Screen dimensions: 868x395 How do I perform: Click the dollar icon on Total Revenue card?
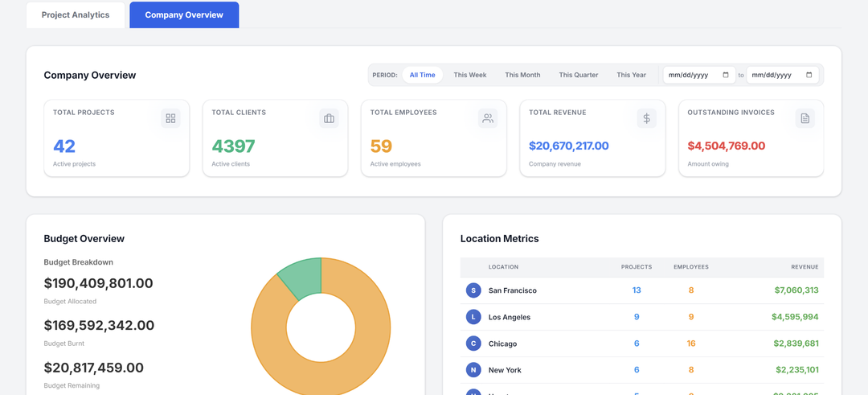(646, 118)
